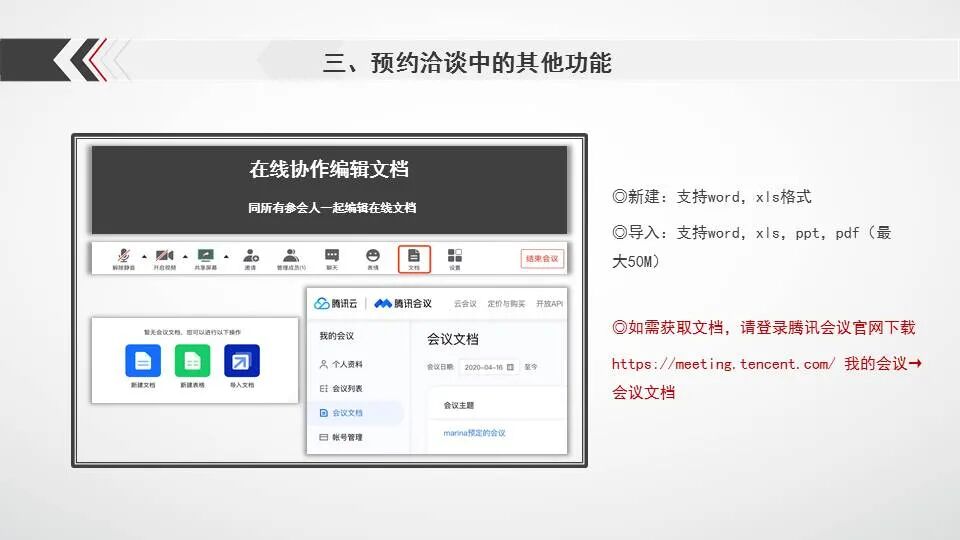Open the 定价与购买 nav item
Viewport: 960px width, 540px height.
pos(506,304)
